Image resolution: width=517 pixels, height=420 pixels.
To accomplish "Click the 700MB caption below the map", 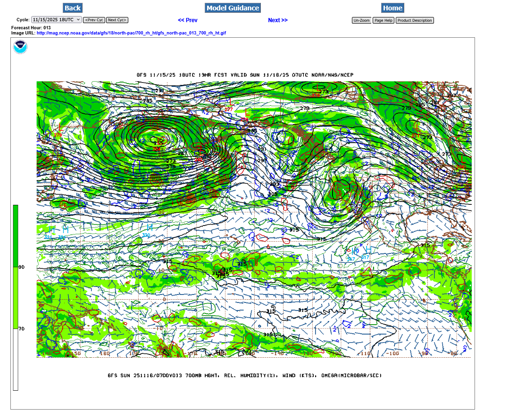I will 245,376.
